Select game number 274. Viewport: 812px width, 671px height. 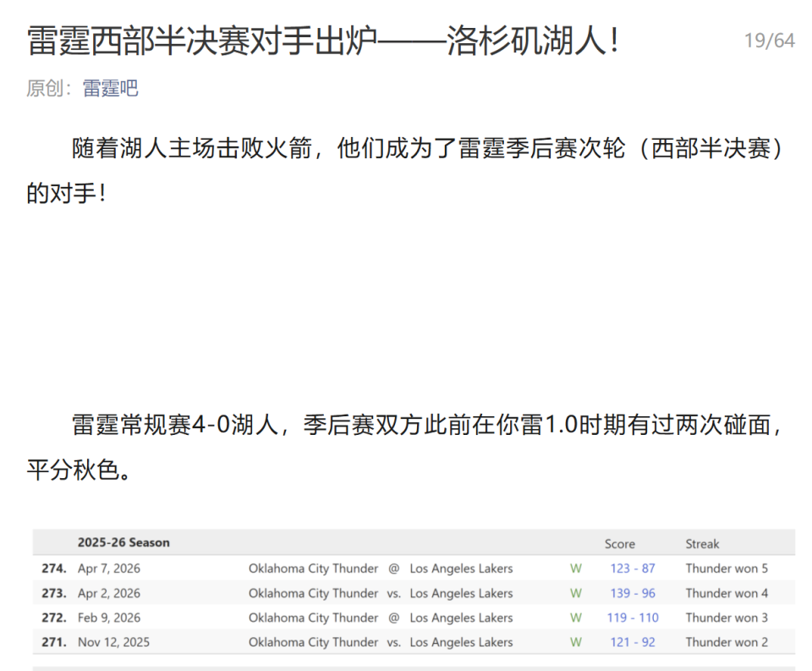coord(54,569)
